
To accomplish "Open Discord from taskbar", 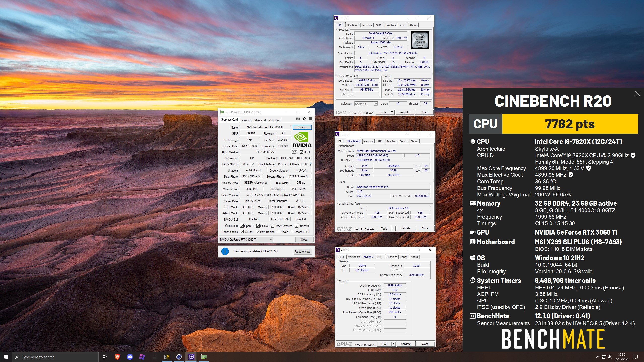I will [x=130, y=357].
